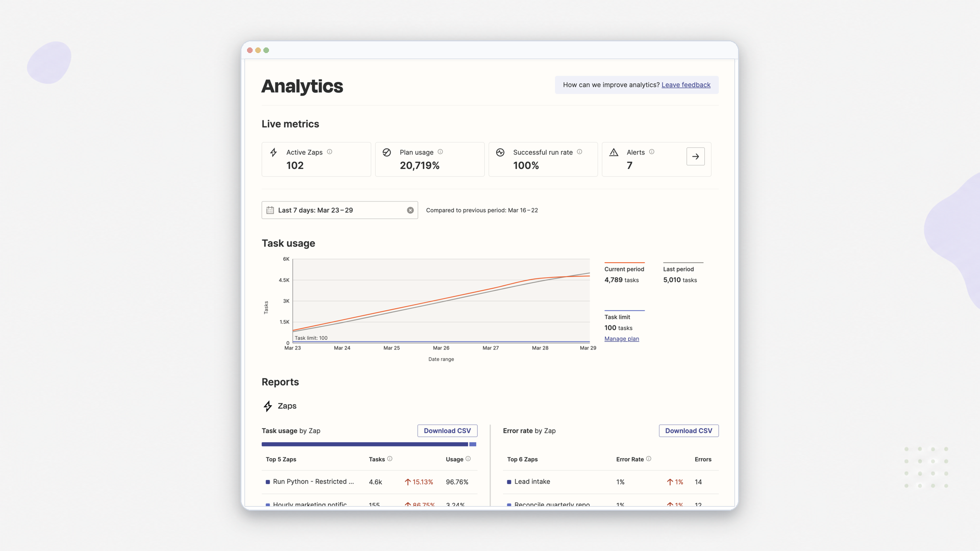980x551 pixels.
Task: Show the Tasks column info icon
Action: 390,459
